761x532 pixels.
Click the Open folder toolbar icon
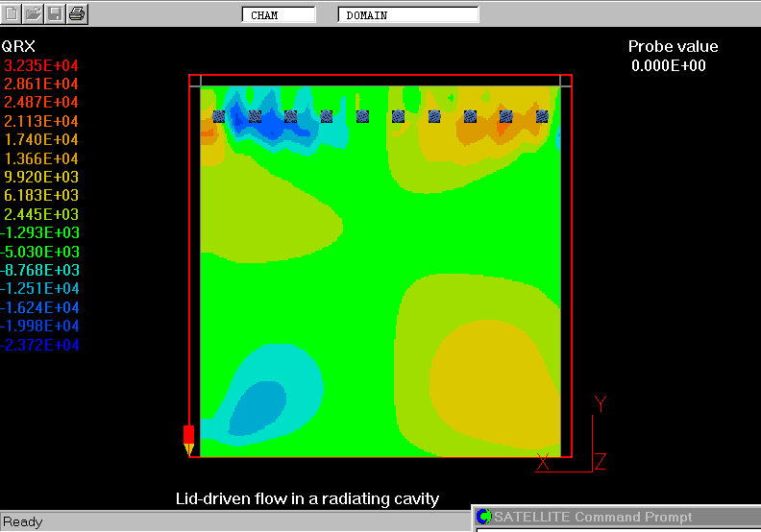point(33,13)
